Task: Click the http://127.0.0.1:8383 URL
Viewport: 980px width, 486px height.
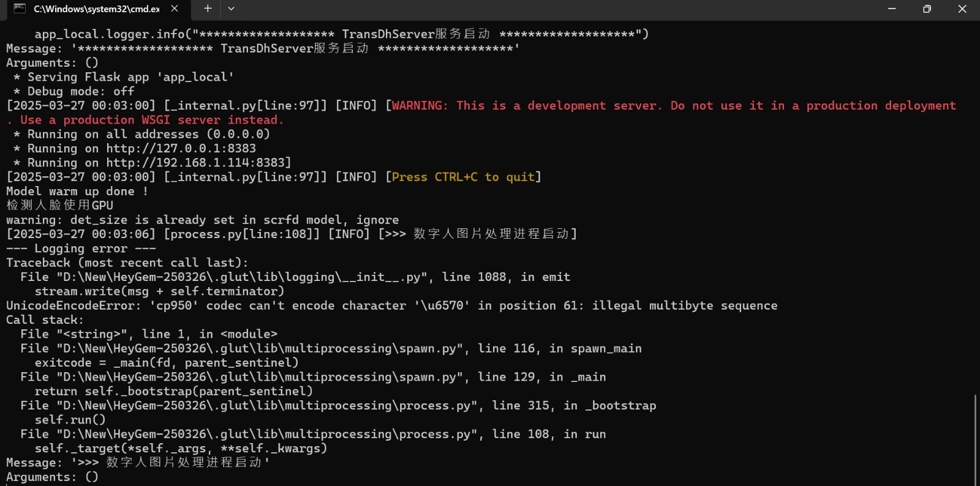Action: pyautogui.click(x=181, y=148)
